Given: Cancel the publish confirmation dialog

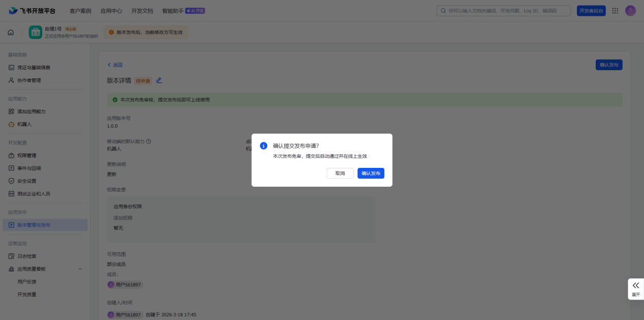Looking at the screenshot, I should [x=340, y=173].
